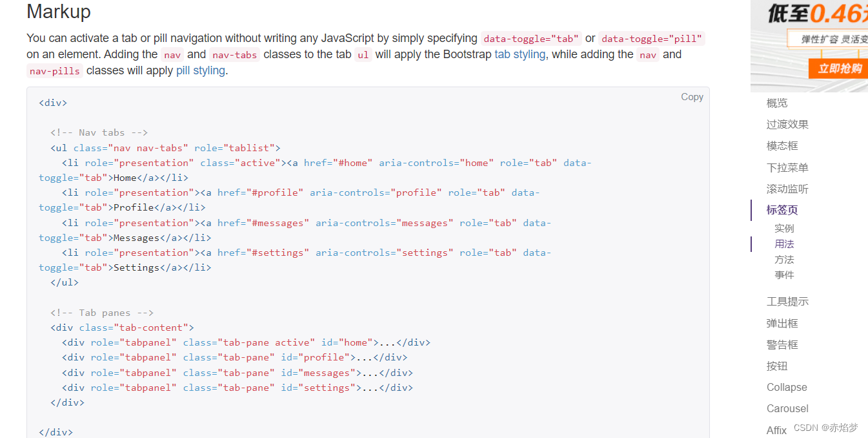This screenshot has height=438, width=868.
Task: Jump to 事件 sub-section
Action: 784,275
